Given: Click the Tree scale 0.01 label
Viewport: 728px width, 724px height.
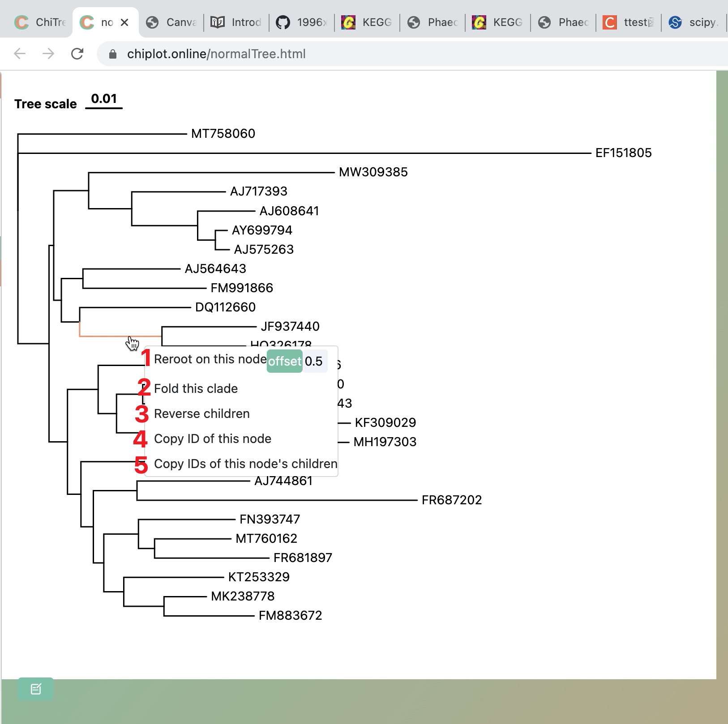Looking at the screenshot, I should pos(68,101).
